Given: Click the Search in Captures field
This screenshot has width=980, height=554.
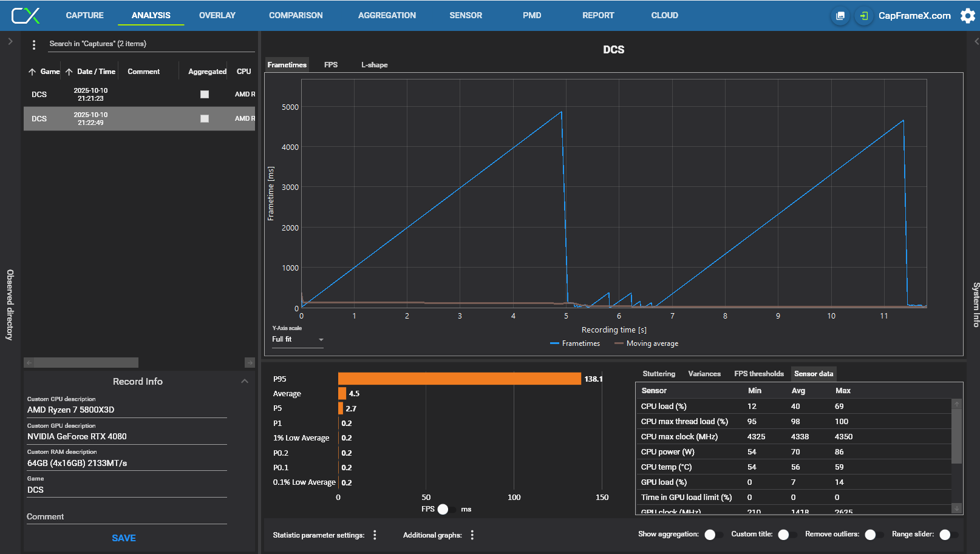Looking at the screenshot, I should (x=152, y=44).
